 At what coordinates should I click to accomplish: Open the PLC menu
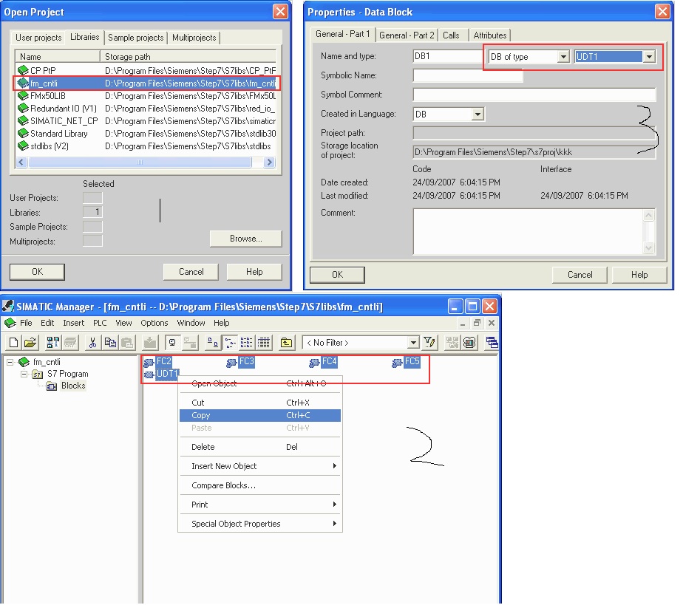tap(100, 323)
